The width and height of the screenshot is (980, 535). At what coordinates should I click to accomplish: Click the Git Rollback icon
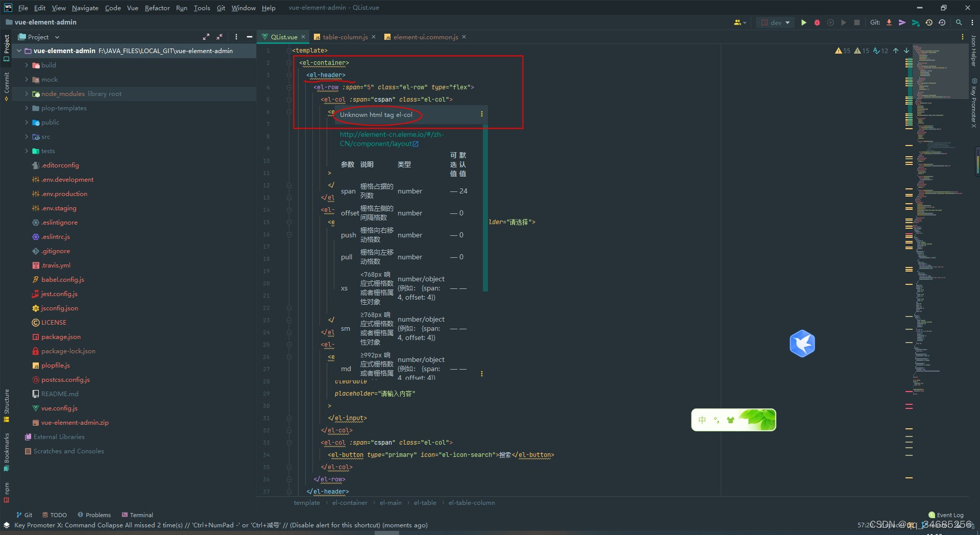[x=942, y=22]
